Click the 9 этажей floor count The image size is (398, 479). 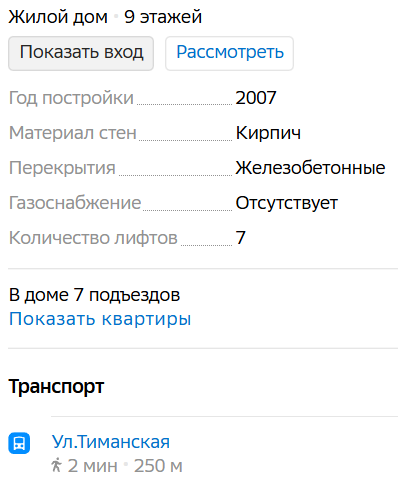coord(163,17)
